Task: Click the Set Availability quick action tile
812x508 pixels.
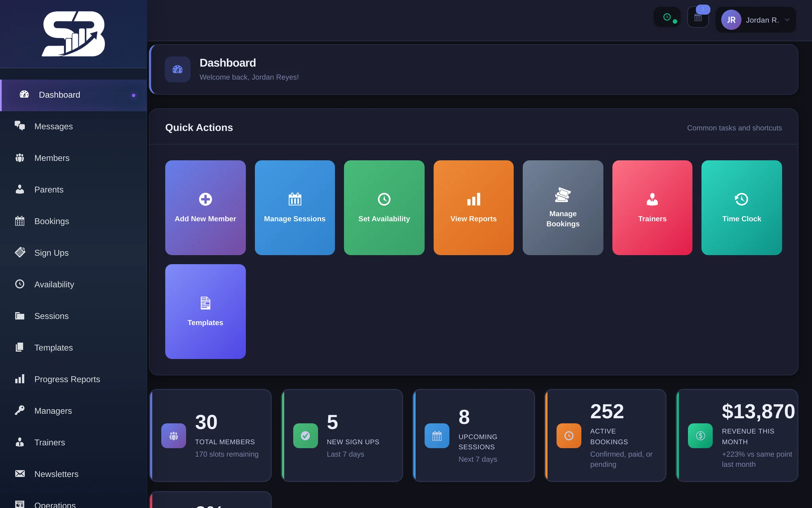Action: [x=384, y=208]
